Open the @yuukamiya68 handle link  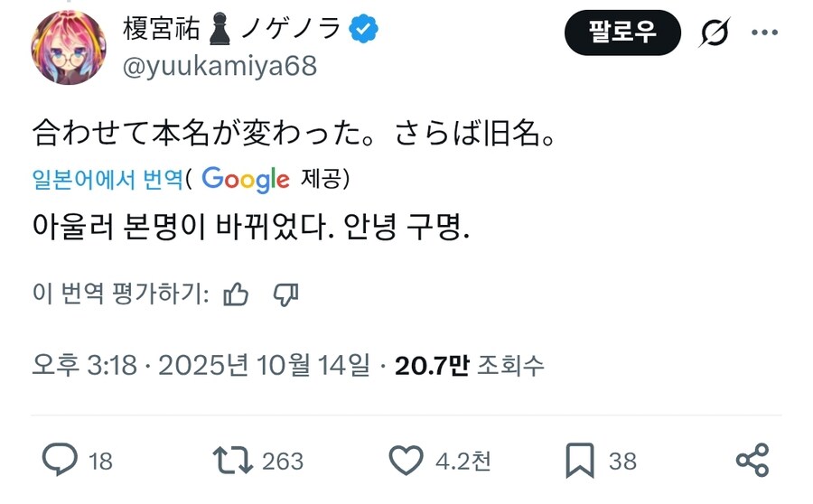coord(220,66)
